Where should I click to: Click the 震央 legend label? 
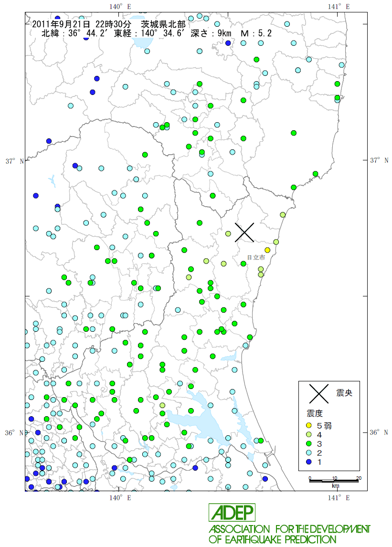(344, 393)
